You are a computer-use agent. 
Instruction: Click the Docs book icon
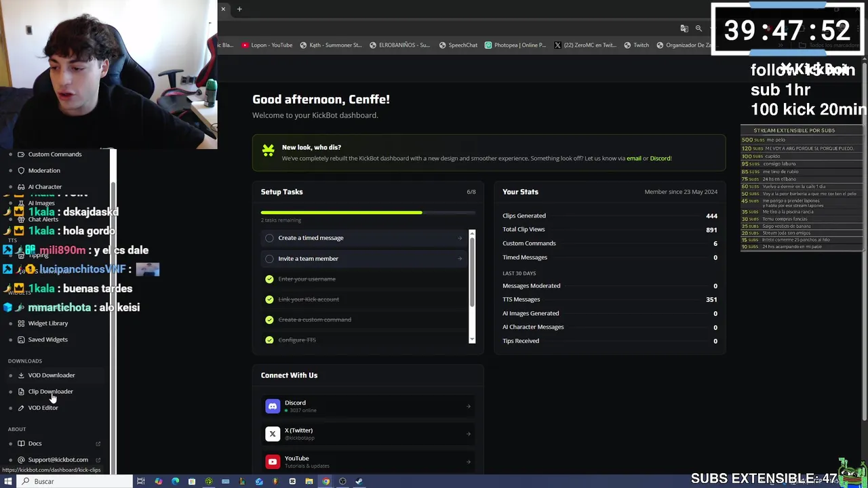pyautogui.click(x=21, y=443)
